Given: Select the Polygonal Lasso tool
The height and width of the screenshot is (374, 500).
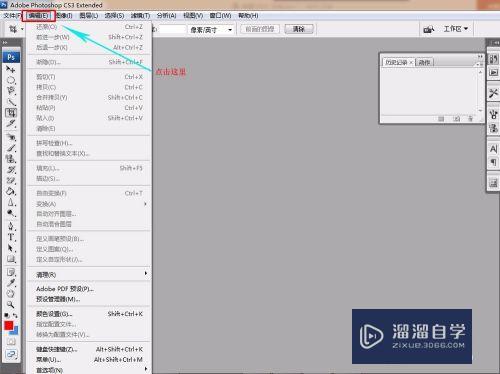Looking at the screenshot, I should pos(11,91).
